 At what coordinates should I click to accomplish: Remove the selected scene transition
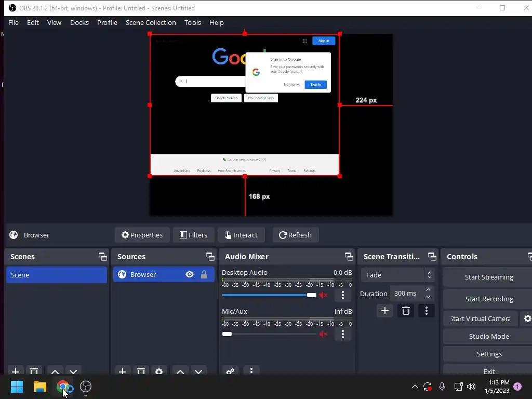pyautogui.click(x=406, y=311)
